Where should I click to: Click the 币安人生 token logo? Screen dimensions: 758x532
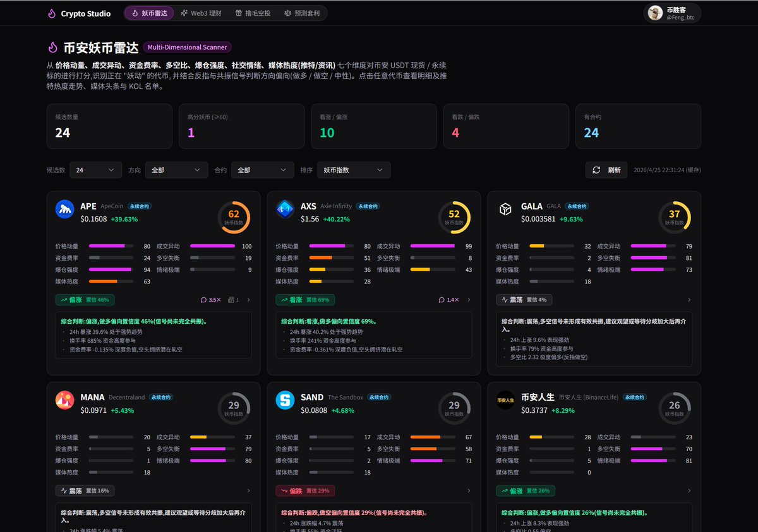505,400
